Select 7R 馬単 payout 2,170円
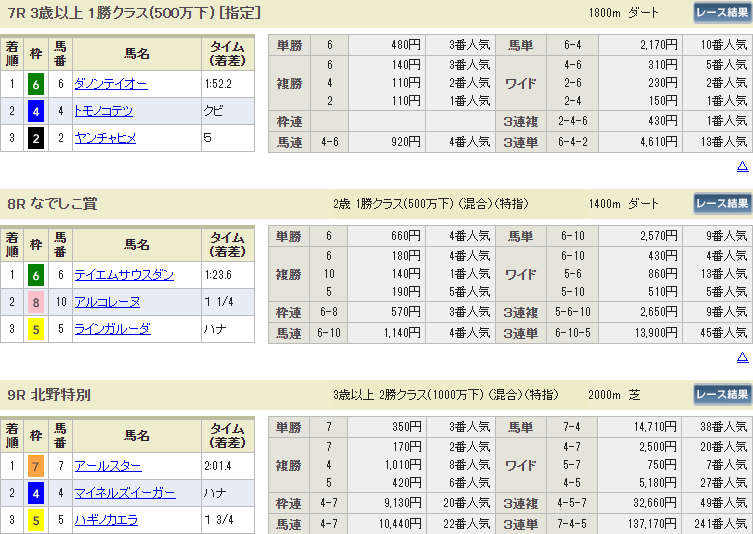The width and height of the screenshot is (753, 534). point(659,45)
